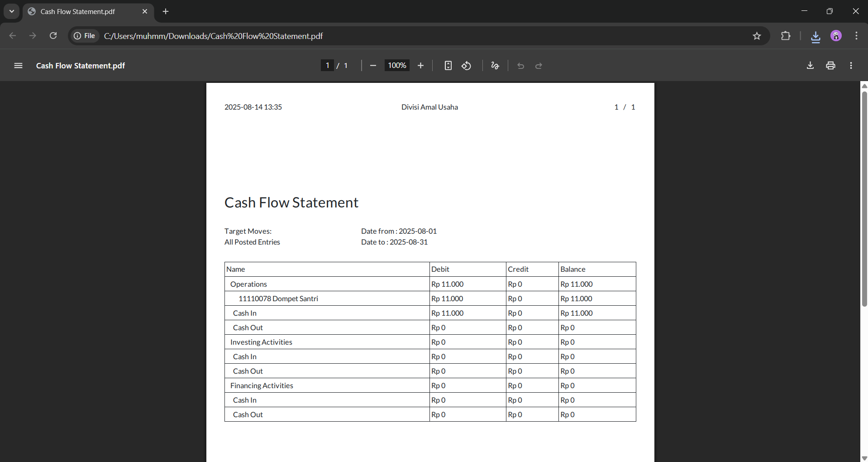Reload the current page

click(x=53, y=36)
